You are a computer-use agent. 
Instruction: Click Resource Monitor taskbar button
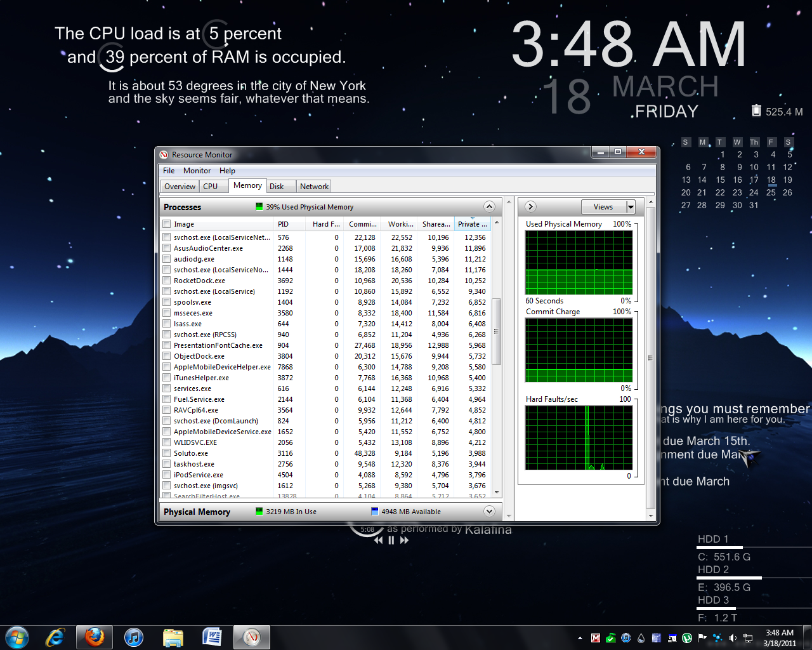[x=252, y=637]
